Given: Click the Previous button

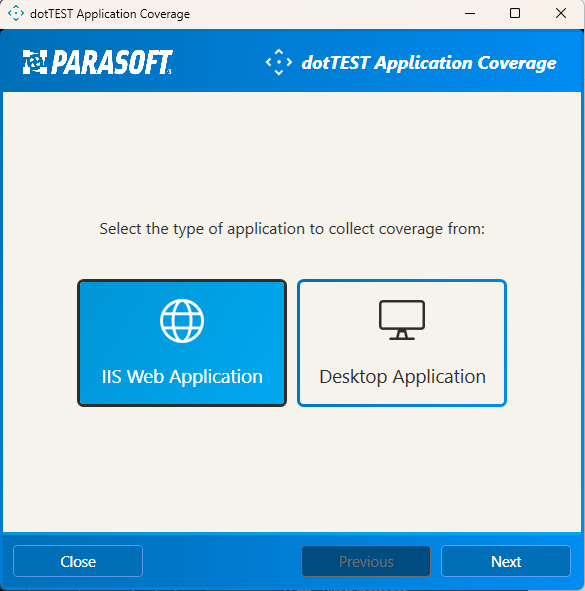Looking at the screenshot, I should [366, 561].
